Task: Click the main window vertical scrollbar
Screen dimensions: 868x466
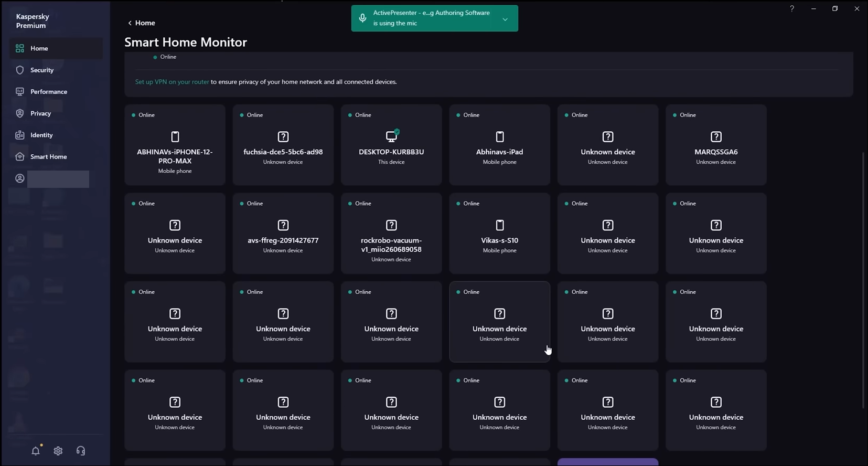Action: 863,281
